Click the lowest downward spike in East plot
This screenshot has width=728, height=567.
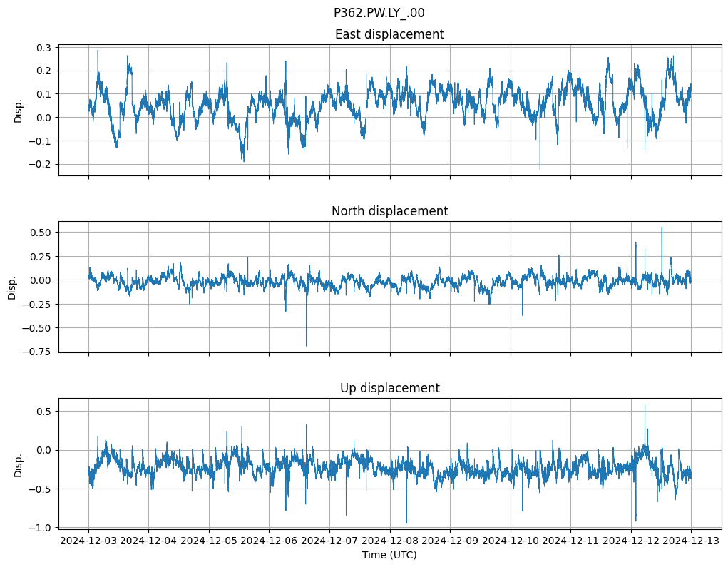[540, 168]
